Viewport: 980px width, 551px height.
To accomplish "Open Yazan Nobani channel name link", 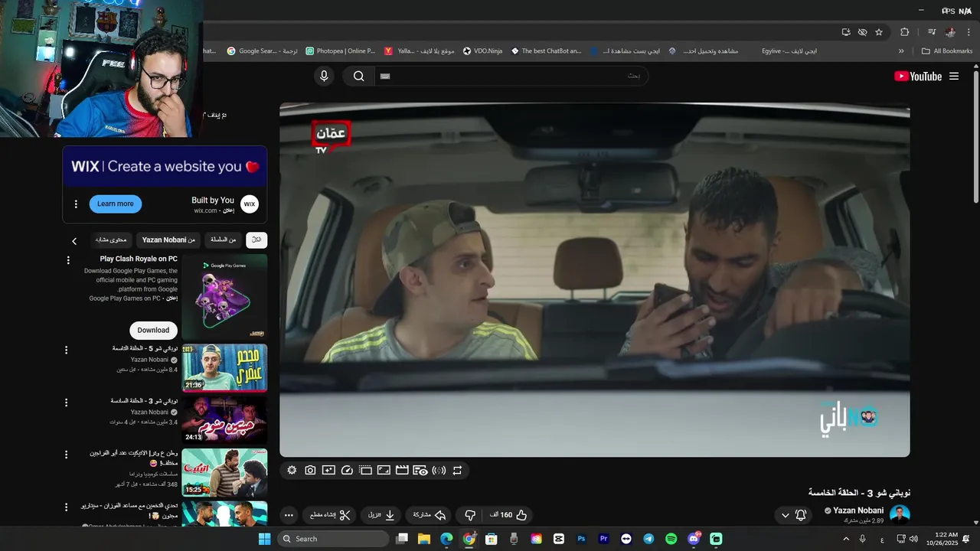I will coord(858,510).
